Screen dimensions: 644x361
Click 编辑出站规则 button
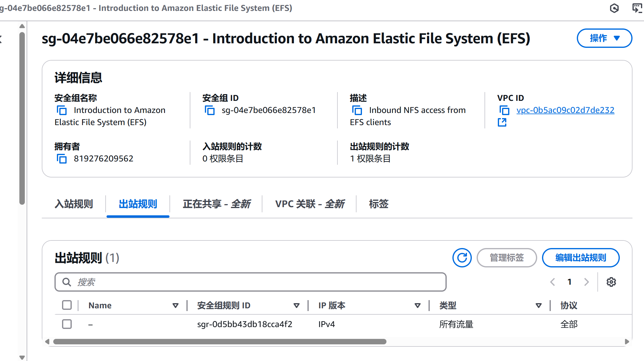(580, 258)
